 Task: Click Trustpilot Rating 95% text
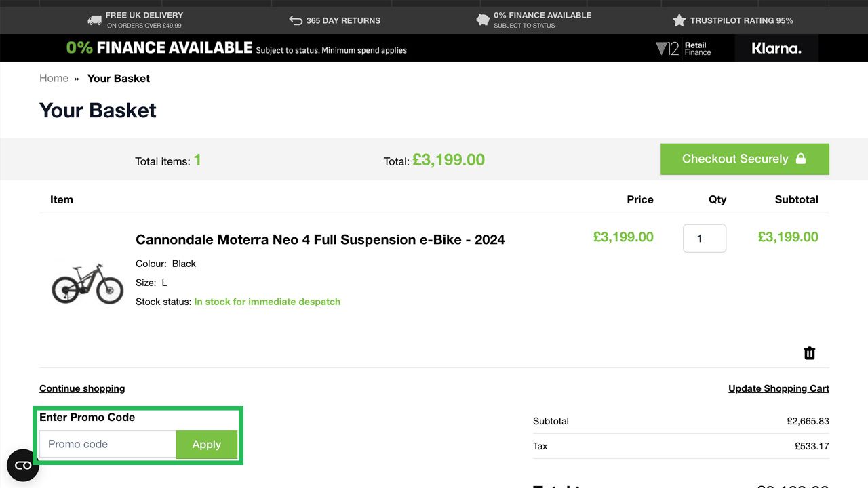pyautogui.click(x=741, y=20)
